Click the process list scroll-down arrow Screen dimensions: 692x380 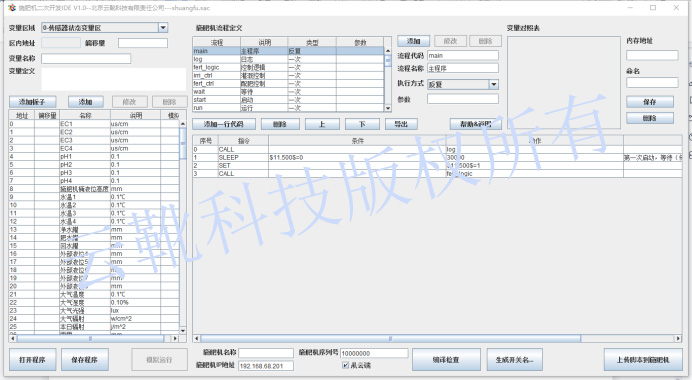tap(388, 108)
